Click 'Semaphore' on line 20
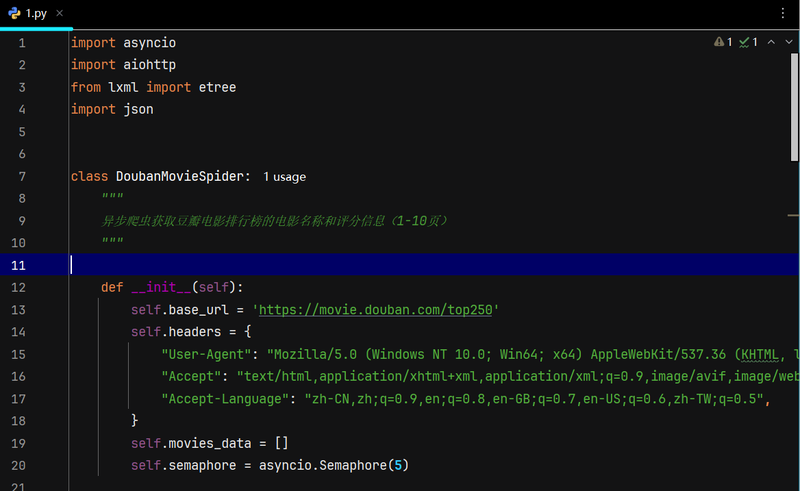The width and height of the screenshot is (800, 491). [353, 465]
